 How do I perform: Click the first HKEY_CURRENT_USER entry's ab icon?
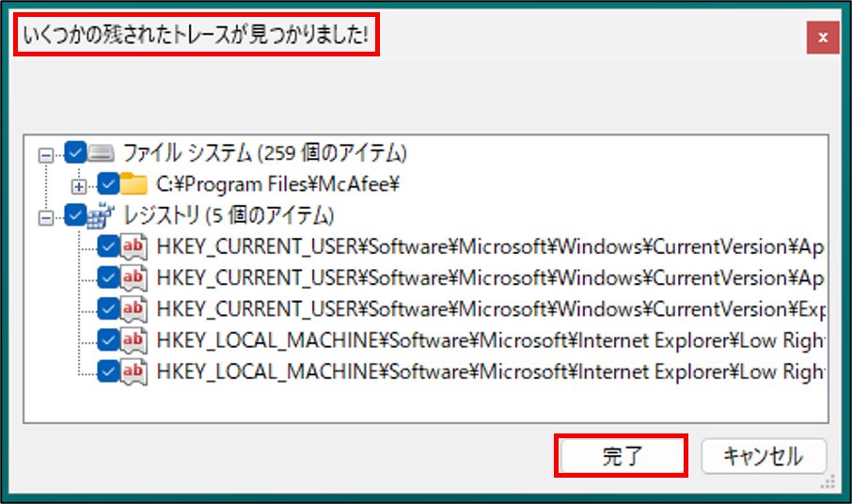(134, 246)
